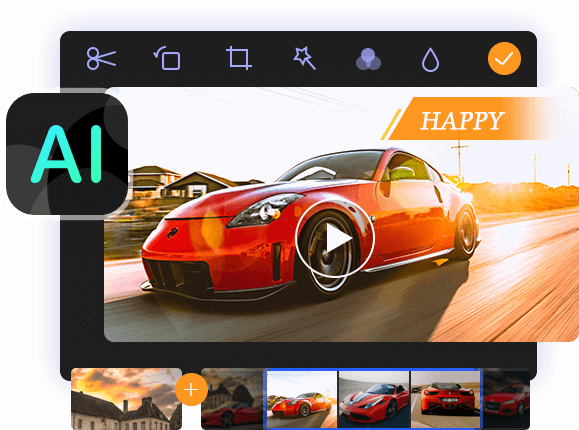Viewport: 579px width, 430px height.
Task: Click the rotate tool icon
Action: pos(167,58)
